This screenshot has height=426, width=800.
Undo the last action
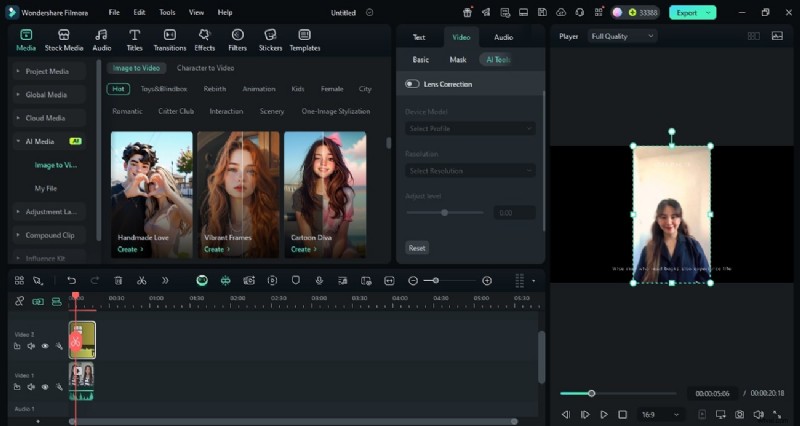coord(71,281)
